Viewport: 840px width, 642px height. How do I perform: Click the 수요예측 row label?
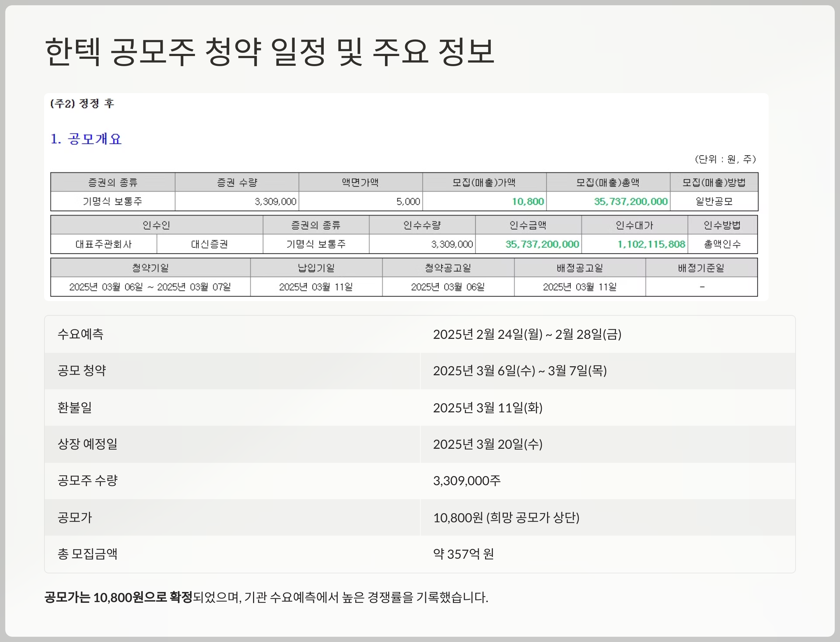[x=80, y=334]
